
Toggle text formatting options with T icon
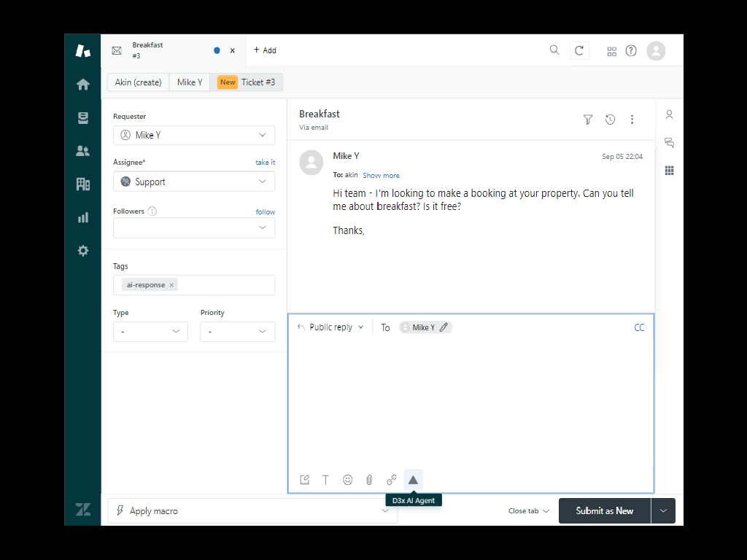(326, 480)
